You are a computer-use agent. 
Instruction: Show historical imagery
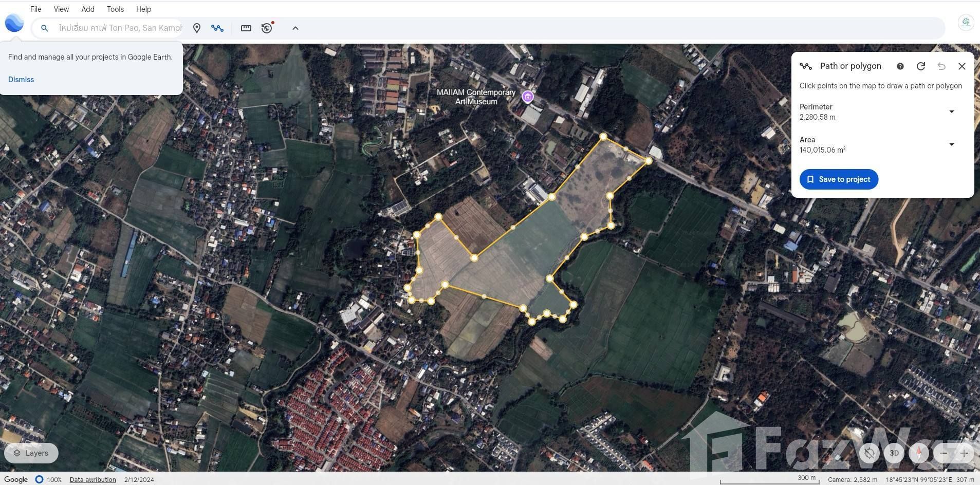[x=267, y=28]
